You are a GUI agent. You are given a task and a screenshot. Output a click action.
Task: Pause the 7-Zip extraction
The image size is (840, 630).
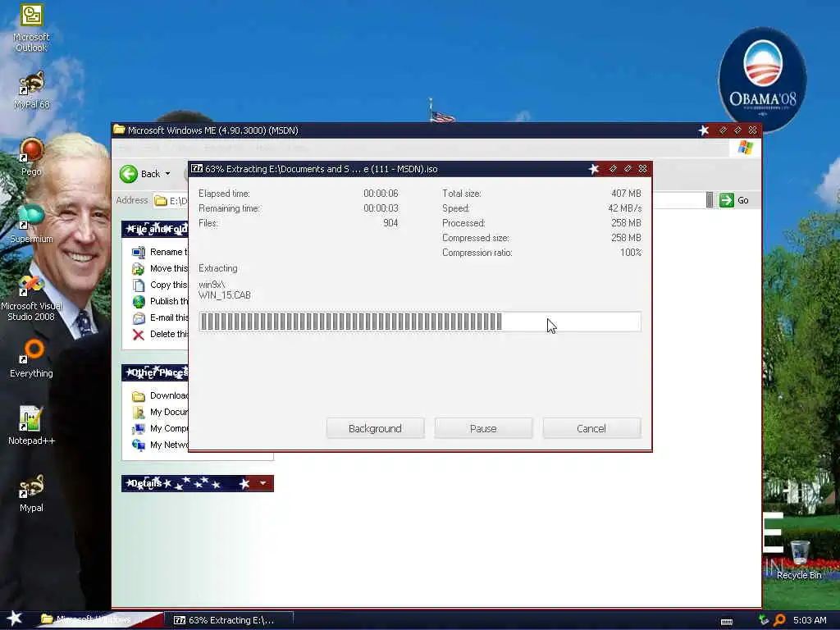point(483,428)
